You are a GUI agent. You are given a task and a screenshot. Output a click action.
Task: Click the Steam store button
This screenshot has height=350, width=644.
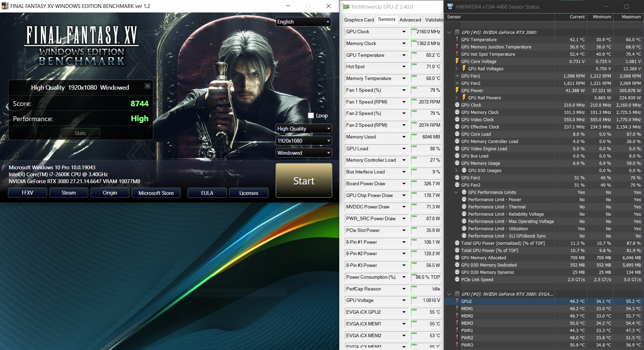pyautogui.click(x=69, y=193)
